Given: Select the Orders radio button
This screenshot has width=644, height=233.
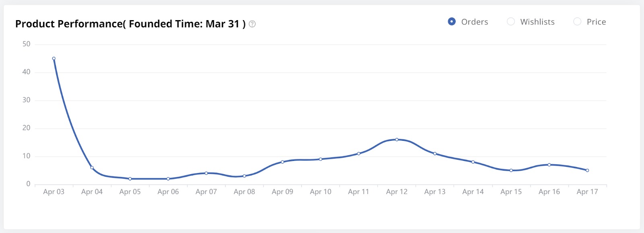Looking at the screenshot, I should (x=452, y=22).
